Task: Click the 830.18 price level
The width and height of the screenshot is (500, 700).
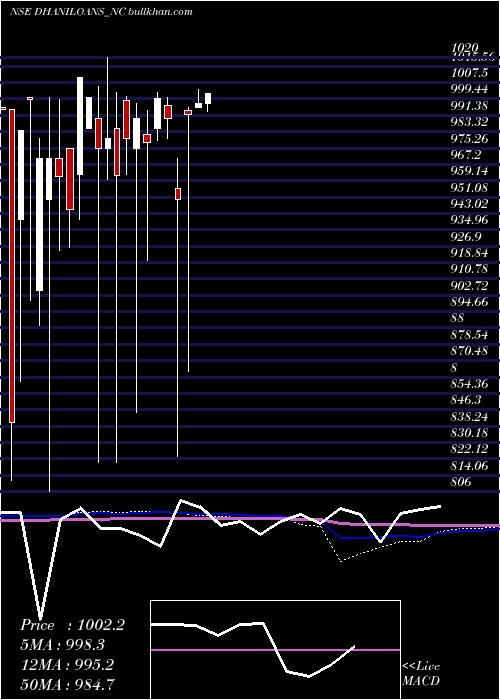Action: tap(469, 433)
